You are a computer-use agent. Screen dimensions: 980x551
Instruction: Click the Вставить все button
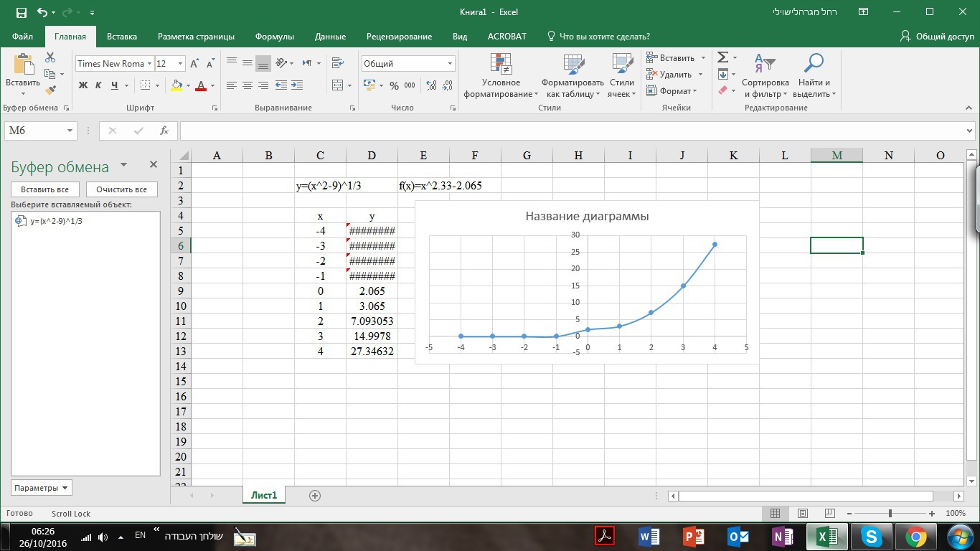pyautogui.click(x=44, y=189)
